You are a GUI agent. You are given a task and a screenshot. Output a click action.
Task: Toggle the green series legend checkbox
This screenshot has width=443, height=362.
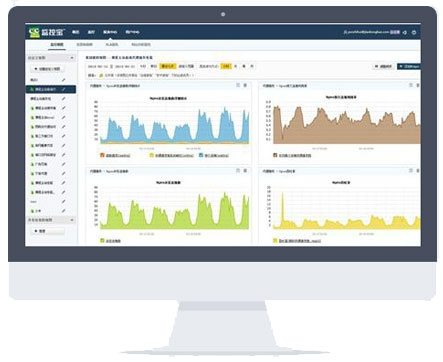[x=103, y=240]
